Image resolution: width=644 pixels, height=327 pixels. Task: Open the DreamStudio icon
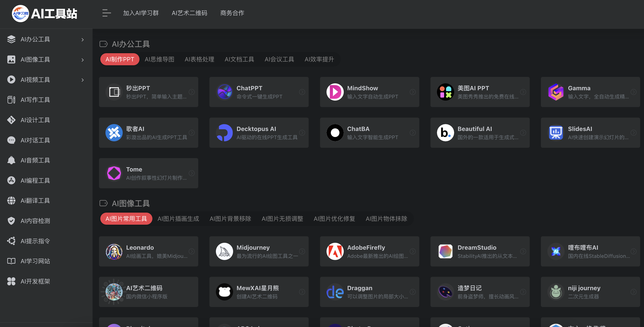point(446,251)
